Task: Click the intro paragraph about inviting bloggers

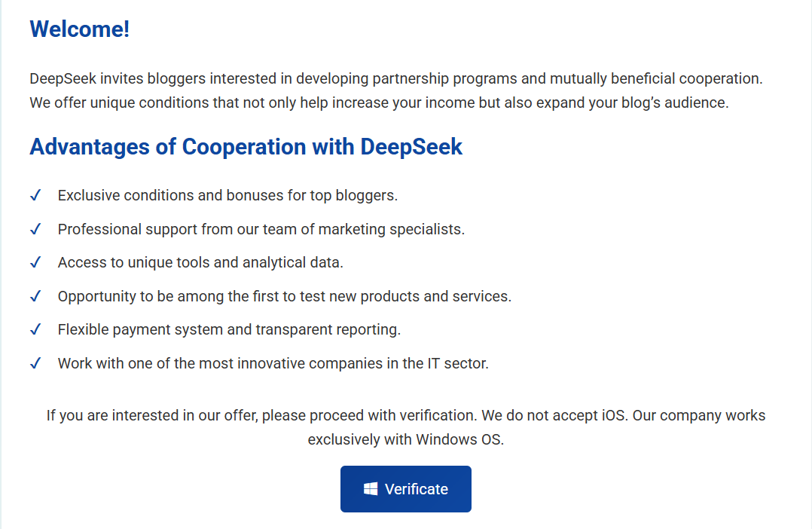Action: pos(395,90)
